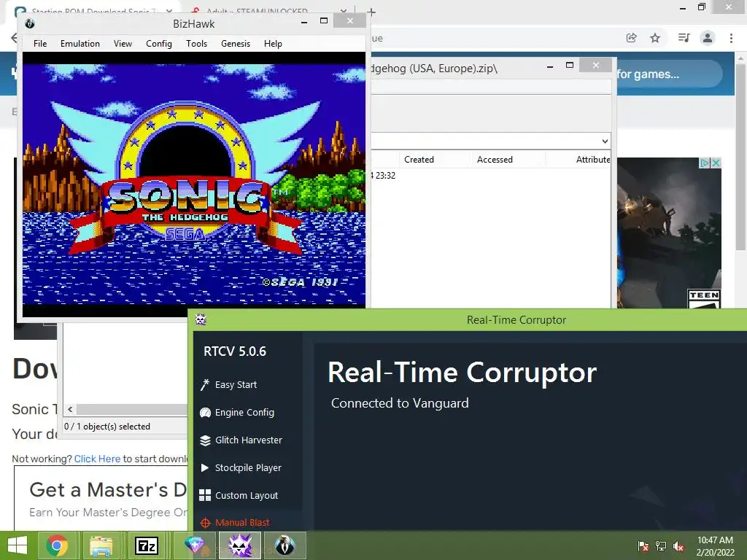Viewport: 747px width, 560px height.
Task: Open Engine Config in RTCV sidebar
Action: coord(244,413)
